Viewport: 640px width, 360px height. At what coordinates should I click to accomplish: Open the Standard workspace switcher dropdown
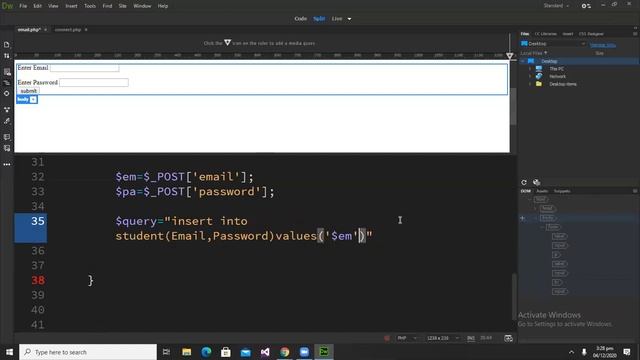[556, 6]
